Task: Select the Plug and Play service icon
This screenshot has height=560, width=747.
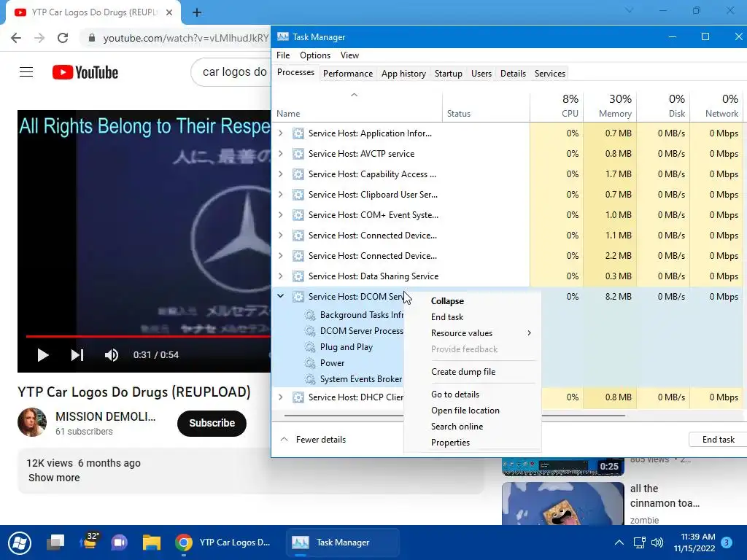Action: pos(310,347)
